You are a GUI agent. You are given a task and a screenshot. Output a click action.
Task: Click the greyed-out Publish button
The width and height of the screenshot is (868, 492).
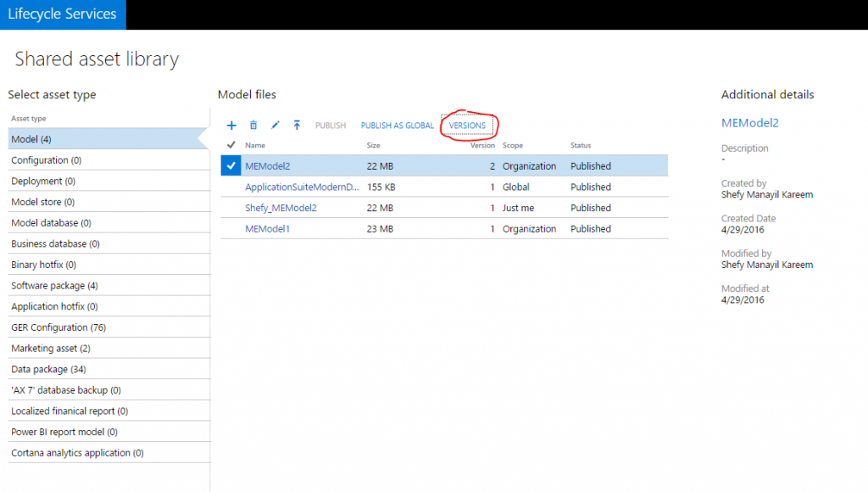point(331,126)
